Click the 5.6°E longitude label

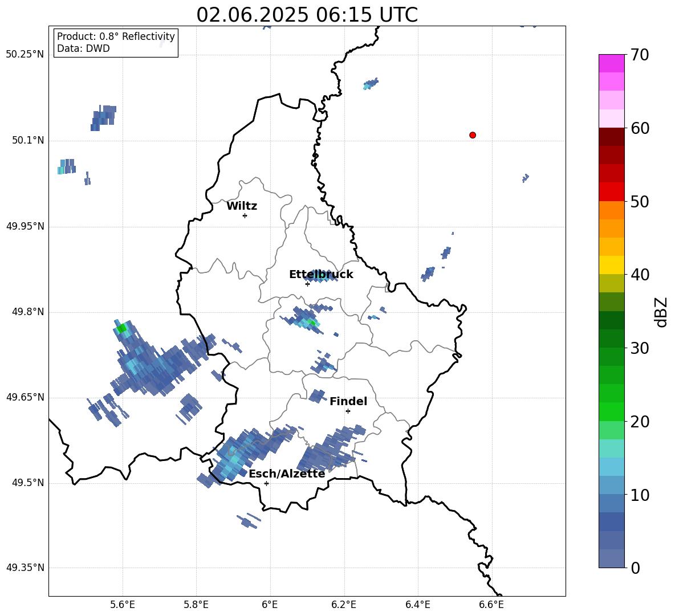click(123, 605)
